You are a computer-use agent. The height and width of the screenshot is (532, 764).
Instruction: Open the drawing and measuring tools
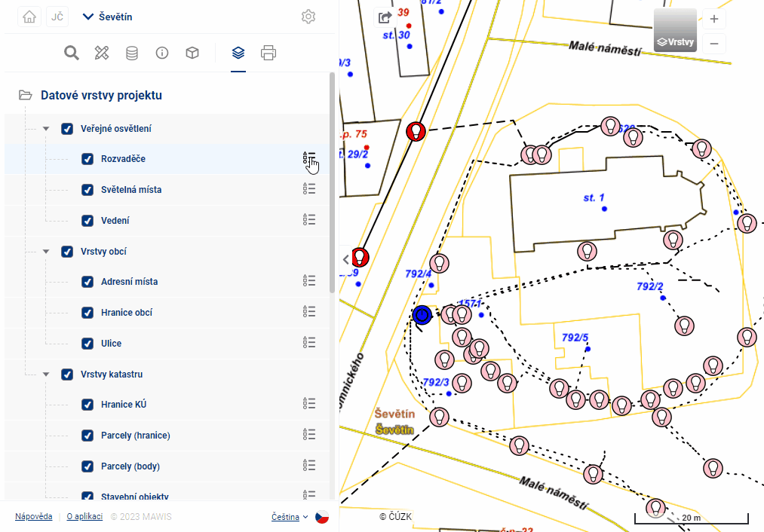point(102,53)
